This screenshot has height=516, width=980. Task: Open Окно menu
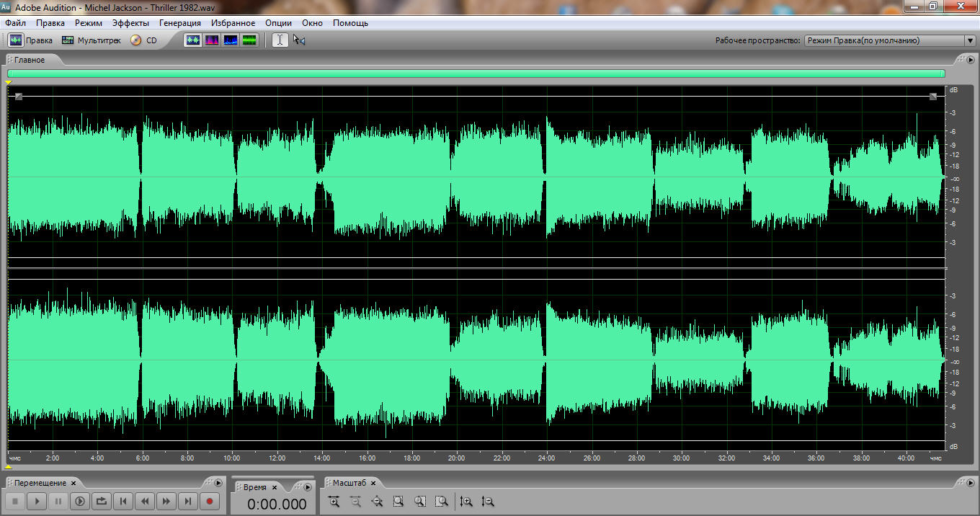click(313, 23)
